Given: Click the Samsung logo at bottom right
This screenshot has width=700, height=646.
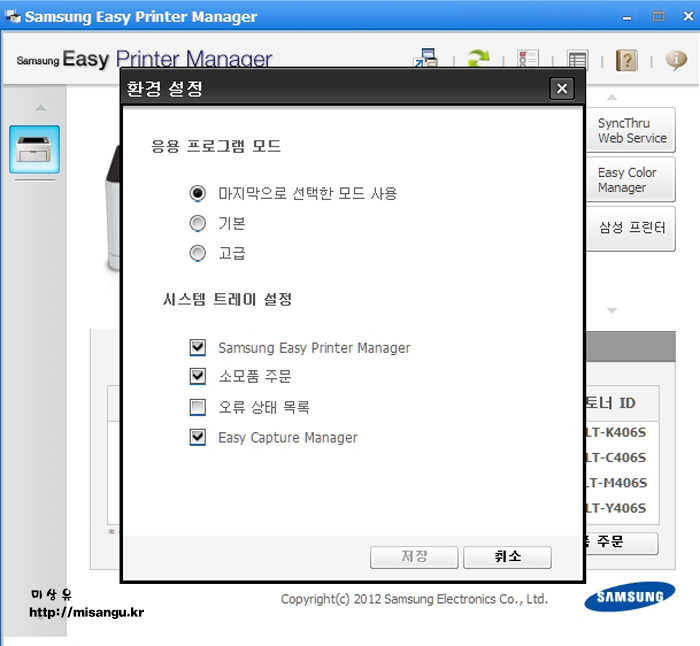Looking at the screenshot, I should 629,596.
